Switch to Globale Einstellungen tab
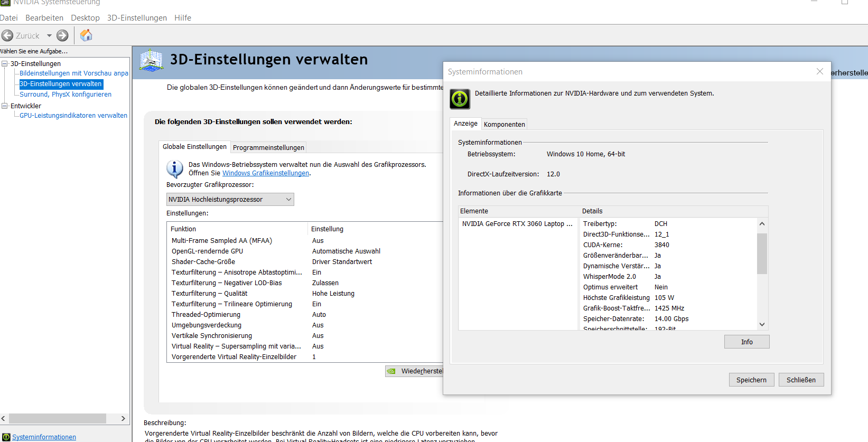Image resolution: width=868 pixels, height=442 pixels. coord(194,147)
